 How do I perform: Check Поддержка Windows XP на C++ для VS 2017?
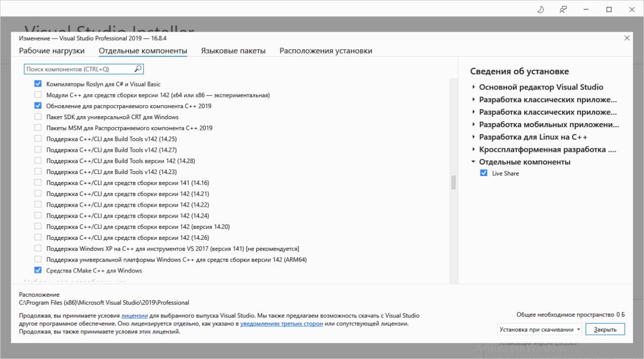[38, 248]
